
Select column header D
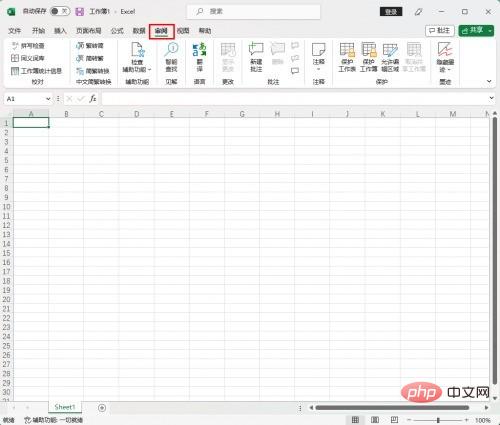[137, 114]
